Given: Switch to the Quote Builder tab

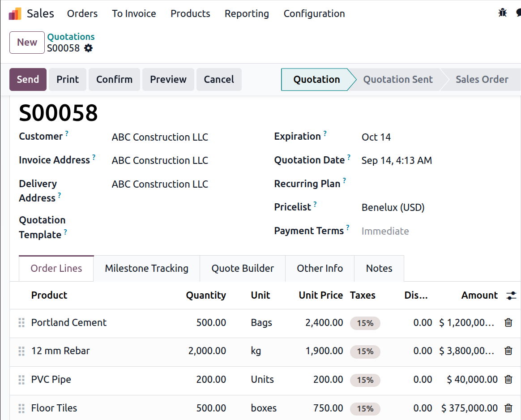Looking at the screenshot, I should pos(243,269).
